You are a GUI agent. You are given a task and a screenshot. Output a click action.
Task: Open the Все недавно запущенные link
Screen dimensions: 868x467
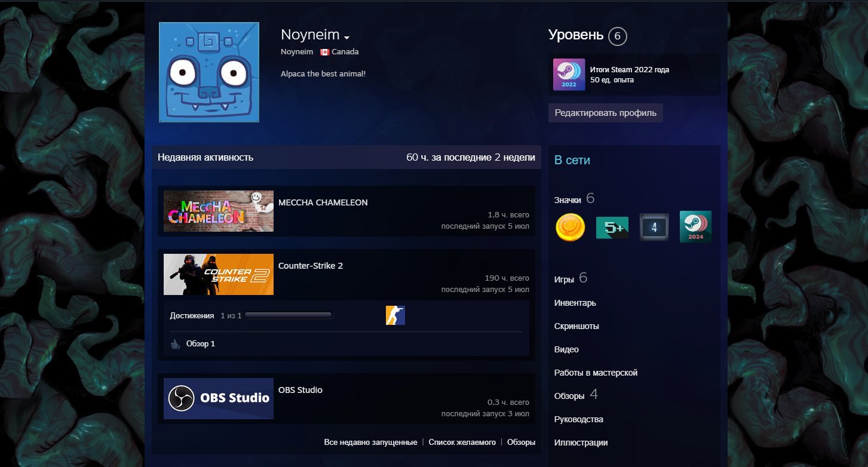pyautogui.click(x=370, y=443)
